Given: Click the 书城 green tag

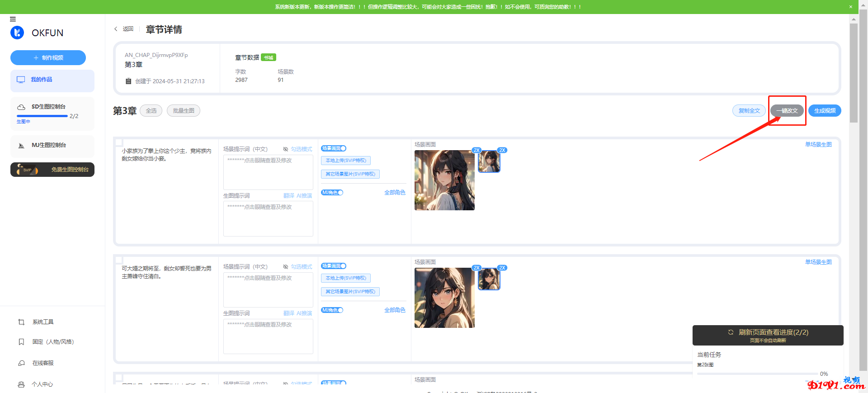Looking at the screenshot, I should click(x=269, y=57).
